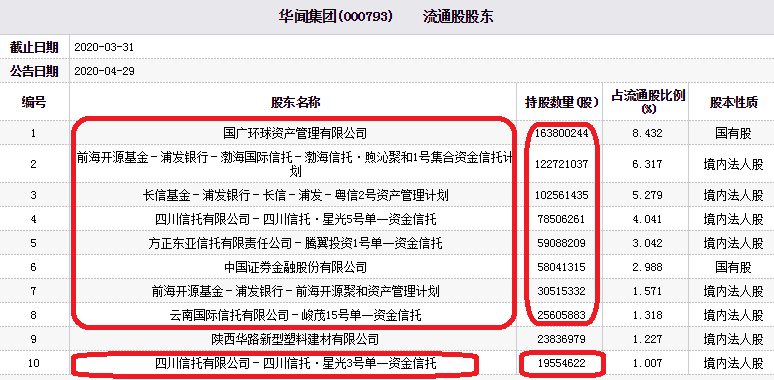Click the 股东名称 column header
Viewport: 774px width, 380px height.
[296, 103]
